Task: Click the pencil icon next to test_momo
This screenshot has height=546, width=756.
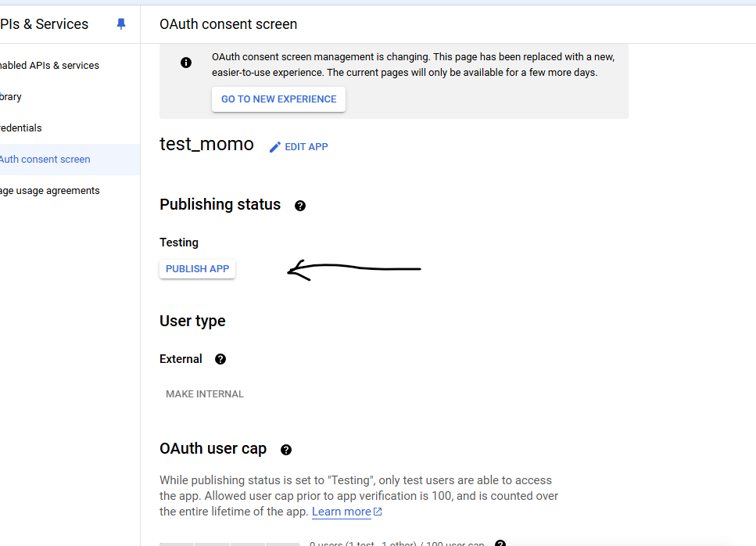Action: click(x=275, y=147)
